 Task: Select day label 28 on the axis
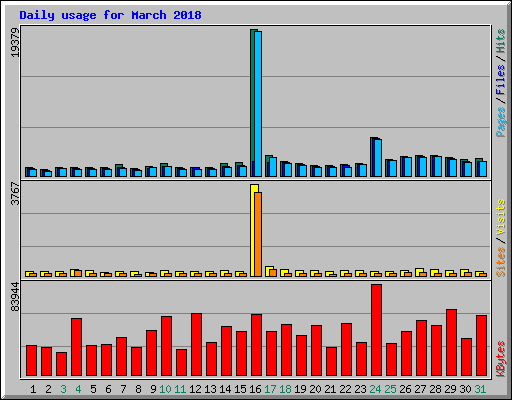point(435,389)
